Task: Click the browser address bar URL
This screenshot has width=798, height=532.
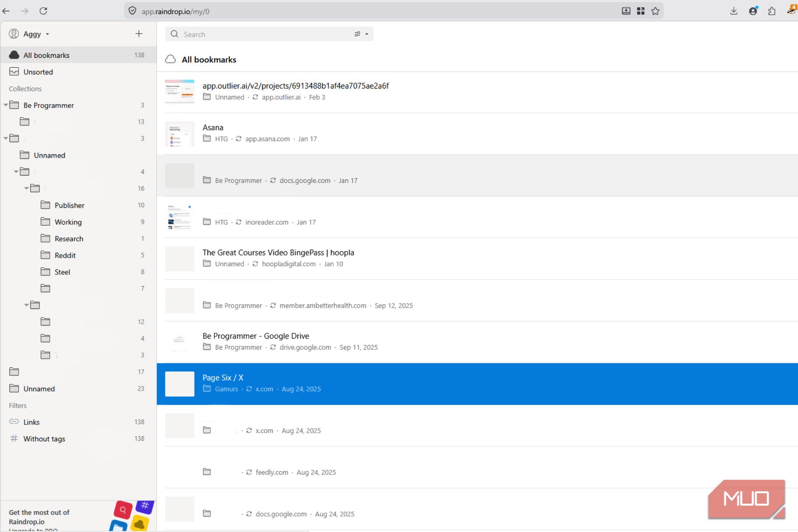Action: point(175,11)
